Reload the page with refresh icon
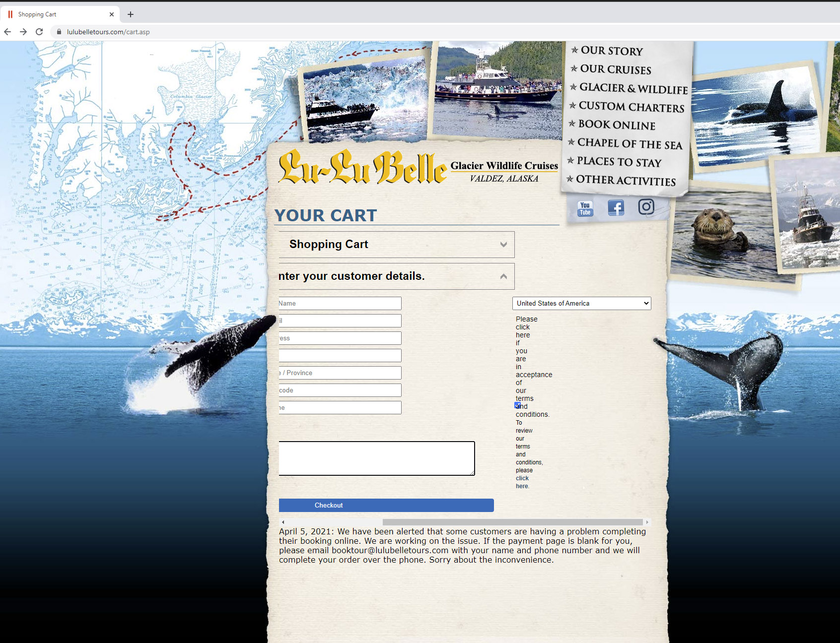 pos(39,32)
